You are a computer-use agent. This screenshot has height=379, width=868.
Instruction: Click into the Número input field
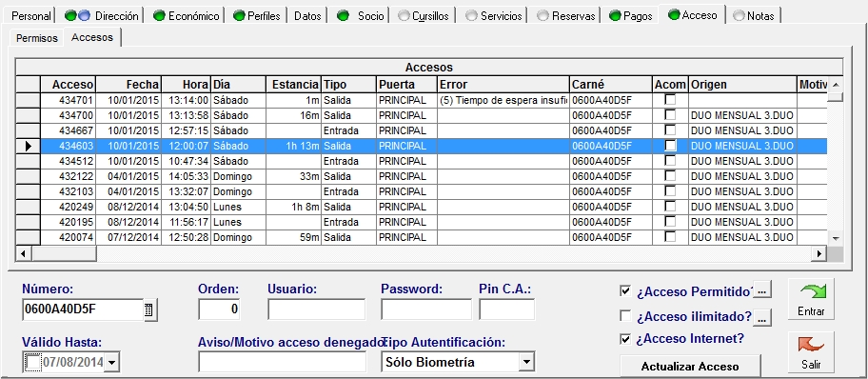83,310
